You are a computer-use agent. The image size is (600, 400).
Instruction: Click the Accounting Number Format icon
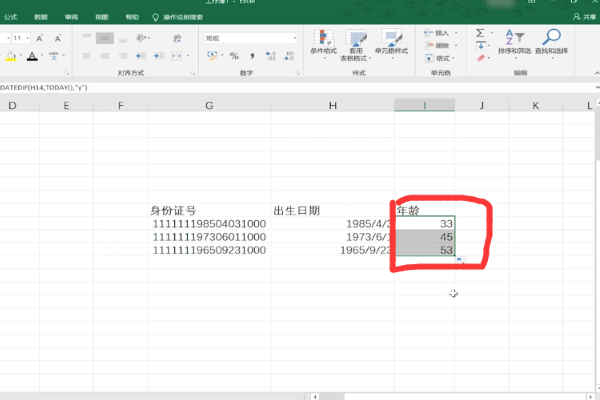[x=212, y=56]
